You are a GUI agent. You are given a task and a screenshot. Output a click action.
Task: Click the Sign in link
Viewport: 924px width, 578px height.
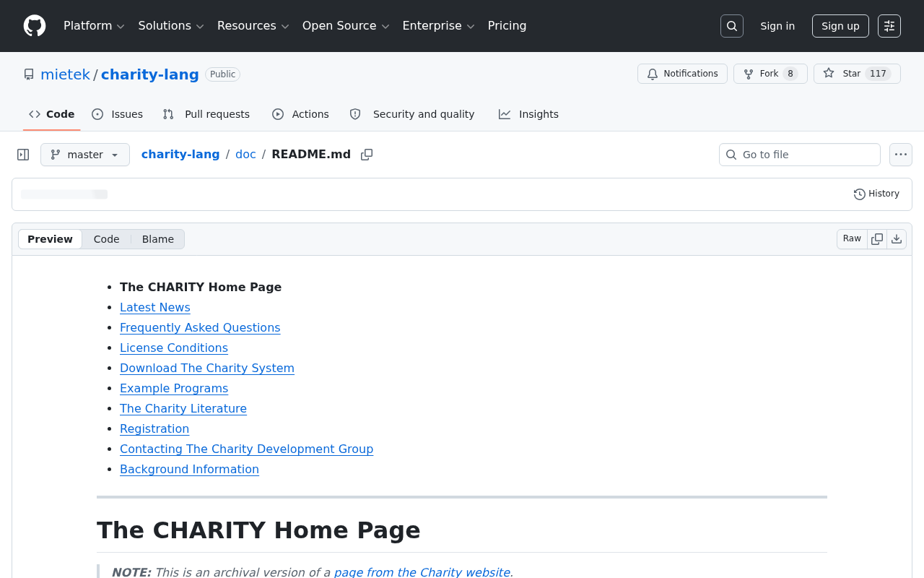777,26
